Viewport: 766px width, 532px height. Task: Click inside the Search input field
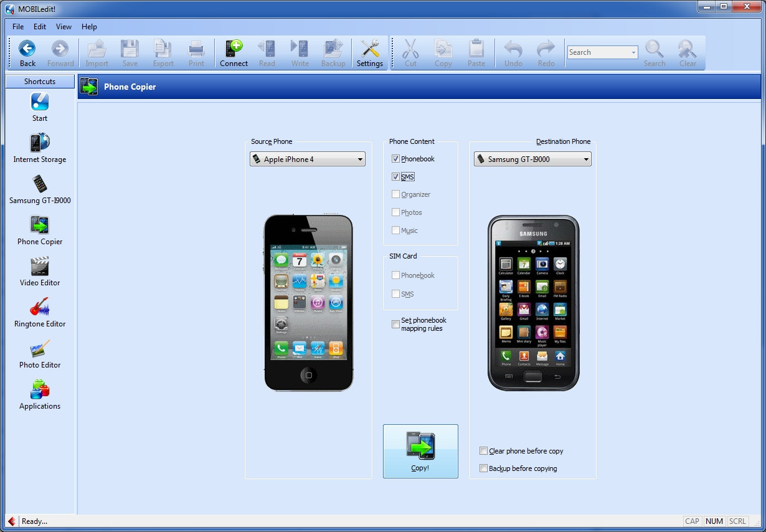[x=598, y=53]
